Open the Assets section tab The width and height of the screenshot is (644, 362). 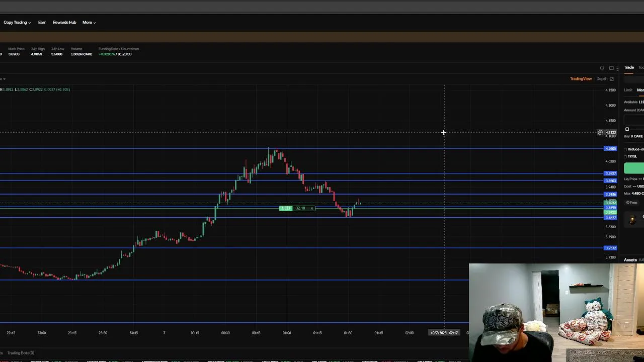coord(630,260)
